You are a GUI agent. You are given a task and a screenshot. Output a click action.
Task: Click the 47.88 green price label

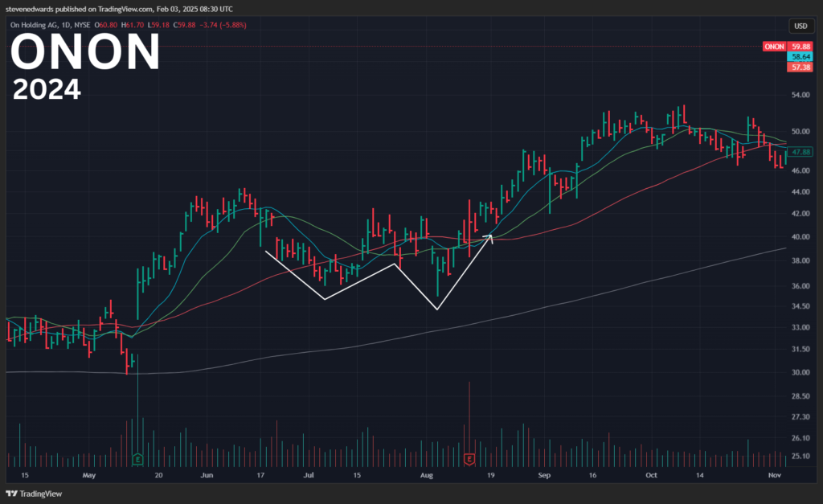point(801,152)
